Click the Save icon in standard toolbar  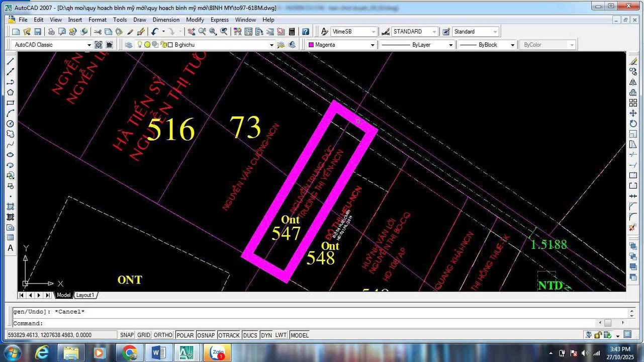38,32
